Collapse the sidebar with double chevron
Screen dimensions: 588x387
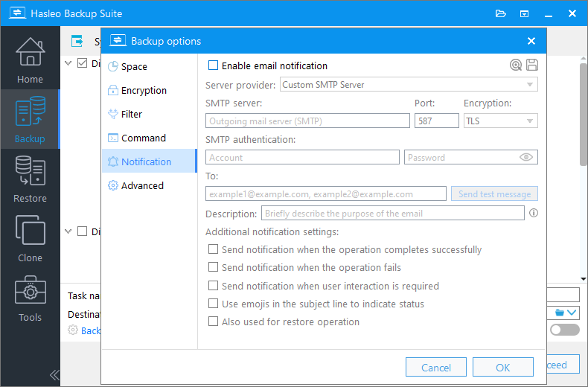54,374
